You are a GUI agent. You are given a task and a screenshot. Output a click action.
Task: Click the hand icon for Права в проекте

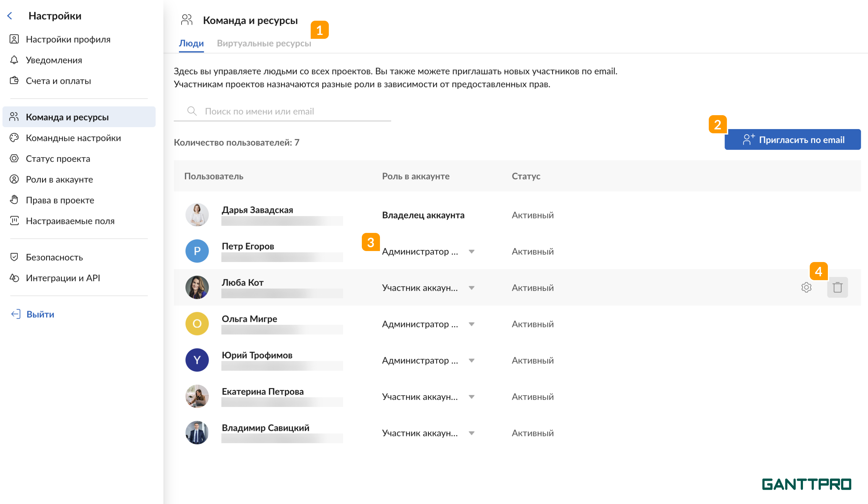14,200
